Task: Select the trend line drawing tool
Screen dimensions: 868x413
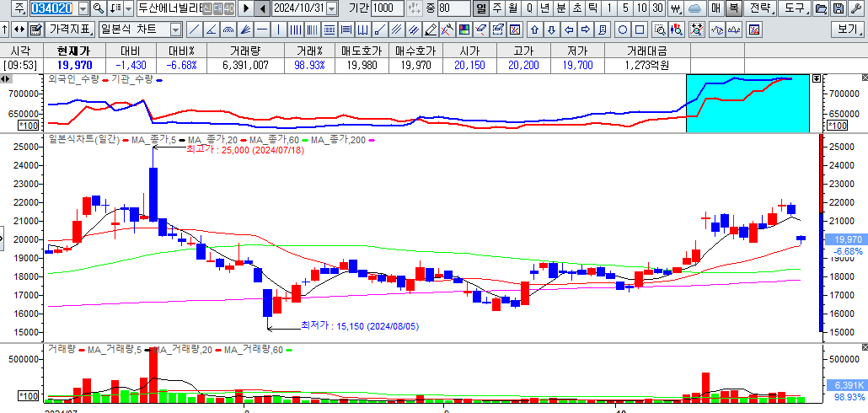Action: 195,29
